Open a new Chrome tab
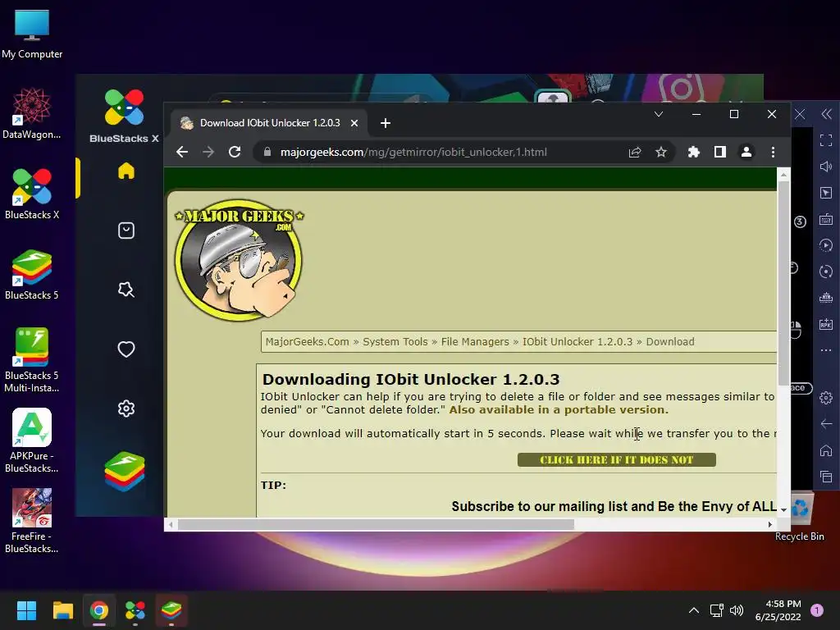This screenshot has height=630, width=840. [x=386, y=123]
